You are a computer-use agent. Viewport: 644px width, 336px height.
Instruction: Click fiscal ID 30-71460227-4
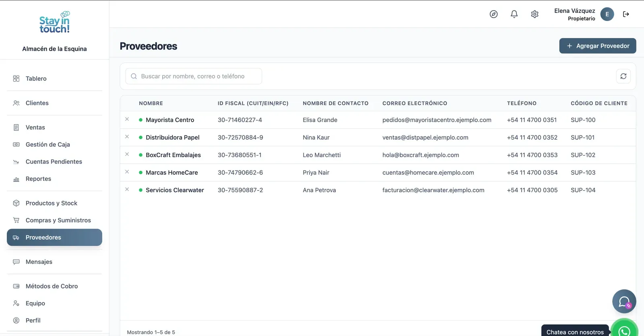240,120
